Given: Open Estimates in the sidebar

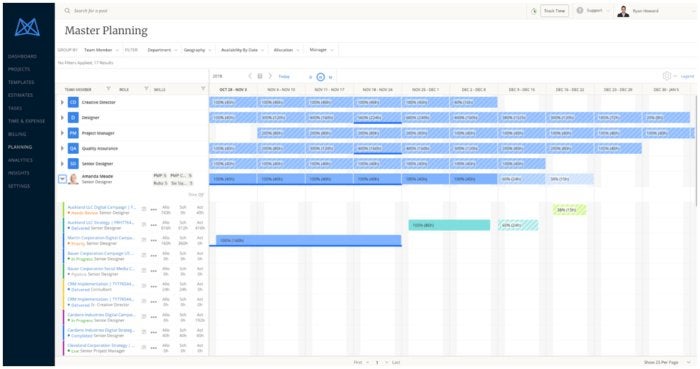Looking at the screenshot, I should (21, 95).
